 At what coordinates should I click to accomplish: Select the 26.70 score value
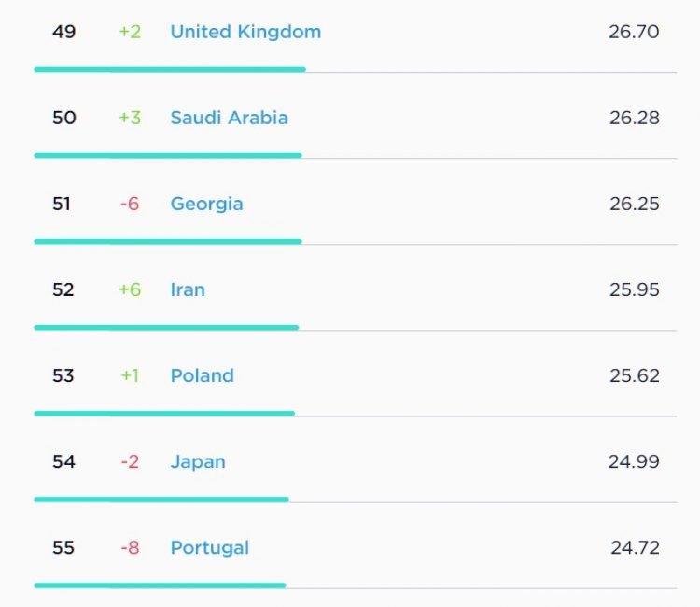point(634,32)
